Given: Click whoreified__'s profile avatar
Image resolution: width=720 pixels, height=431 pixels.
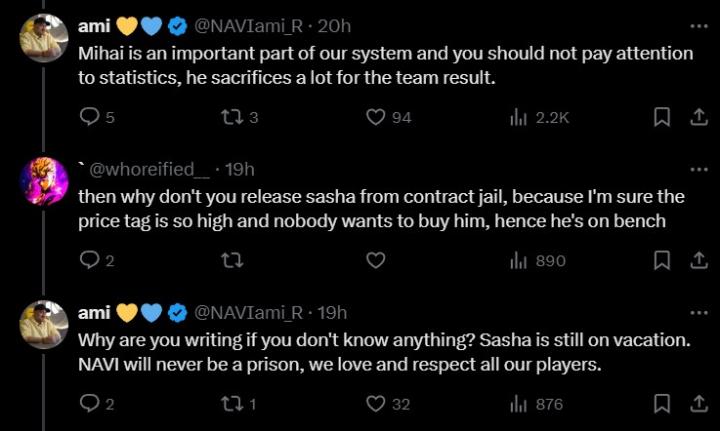Looking at the screenshot, I should [44, 181].
